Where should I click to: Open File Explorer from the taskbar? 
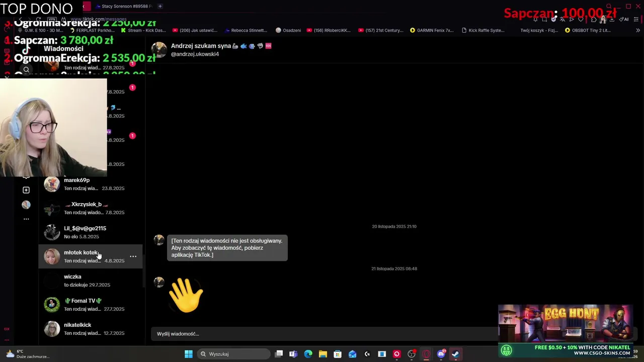(323, 354)
